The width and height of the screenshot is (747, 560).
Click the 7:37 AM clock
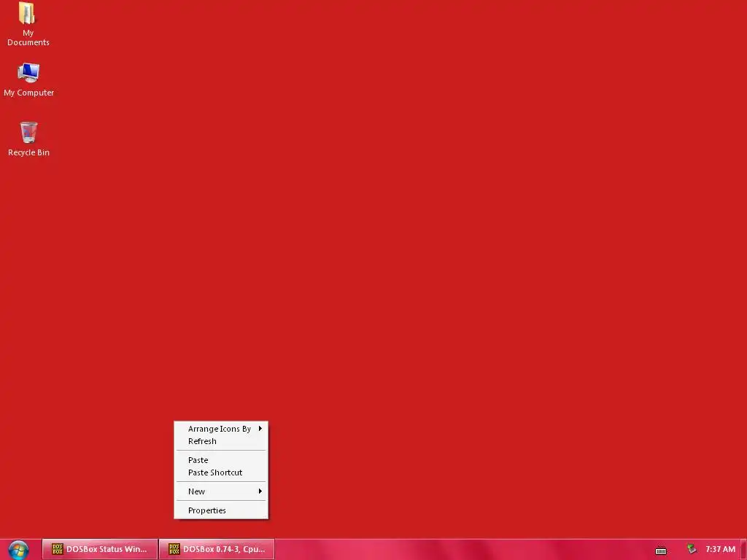720,549
